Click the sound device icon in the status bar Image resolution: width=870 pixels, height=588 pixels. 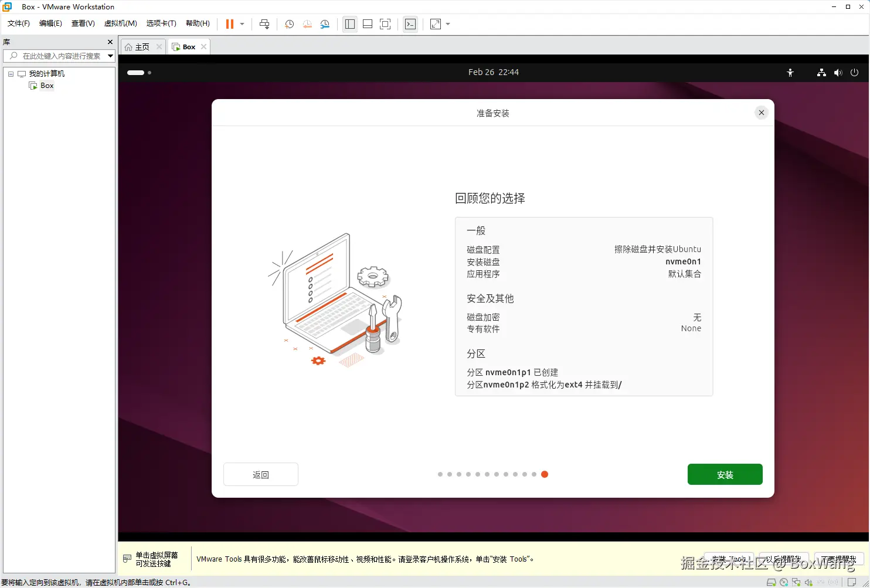pos(808,582)
